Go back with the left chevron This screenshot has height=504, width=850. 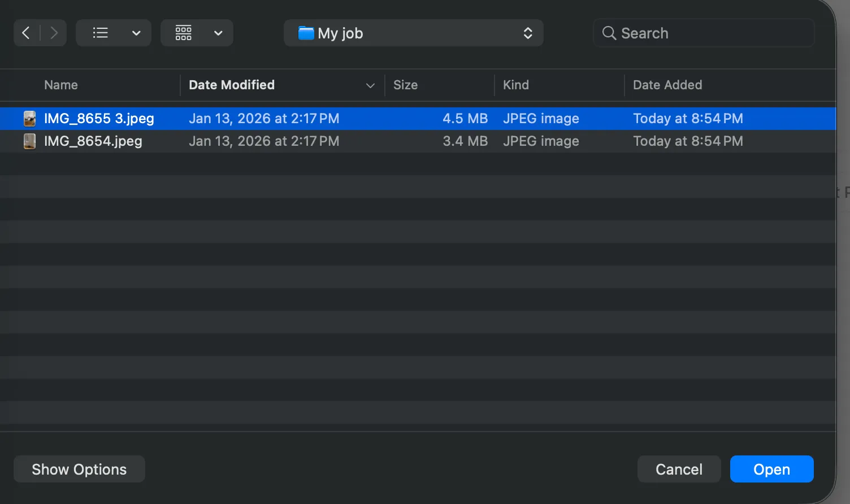(26, 33)
